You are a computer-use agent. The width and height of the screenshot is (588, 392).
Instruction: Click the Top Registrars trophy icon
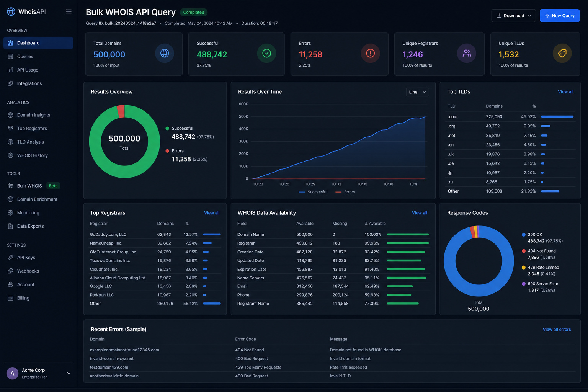[10, 129]
